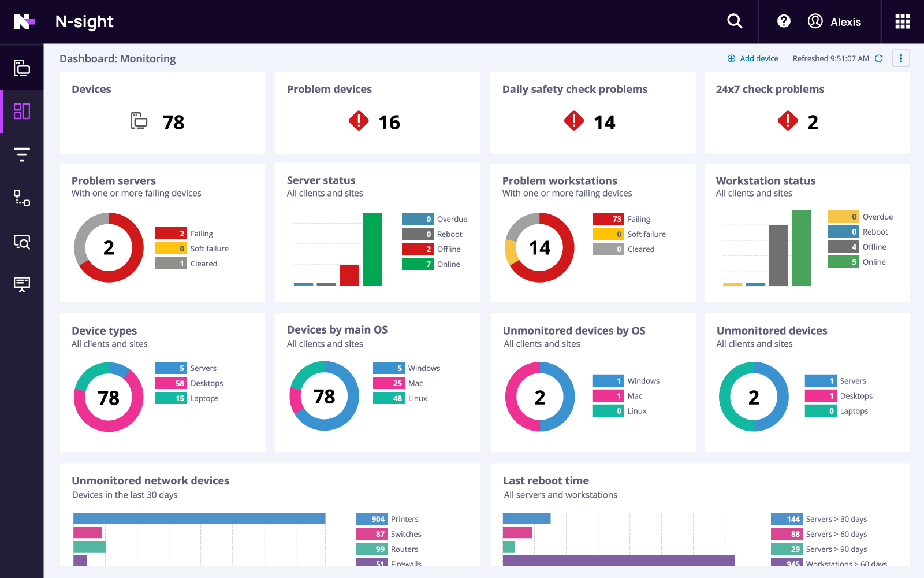
Task: Open the Checks filter icon in sidebar
Action: click(21, 154)
